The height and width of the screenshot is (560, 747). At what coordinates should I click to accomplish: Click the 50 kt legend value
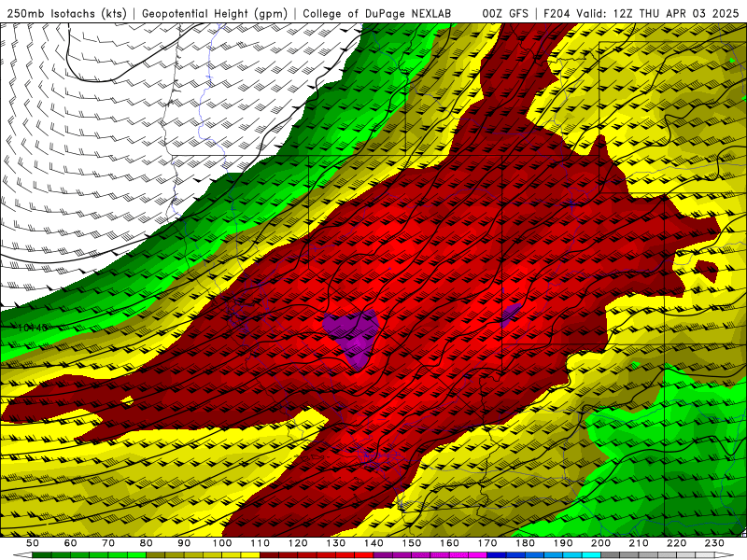click(x=33, y=543)
